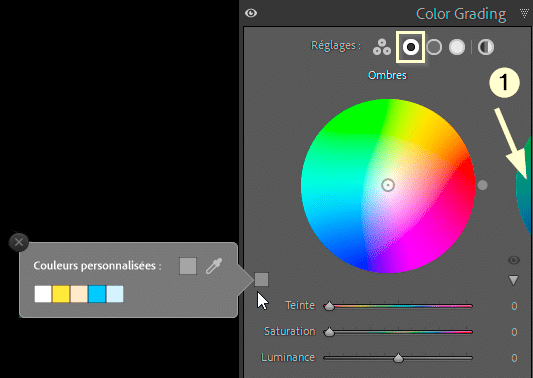
Task: Choose the bright blue custom color swatch
Action: [97, 294]
